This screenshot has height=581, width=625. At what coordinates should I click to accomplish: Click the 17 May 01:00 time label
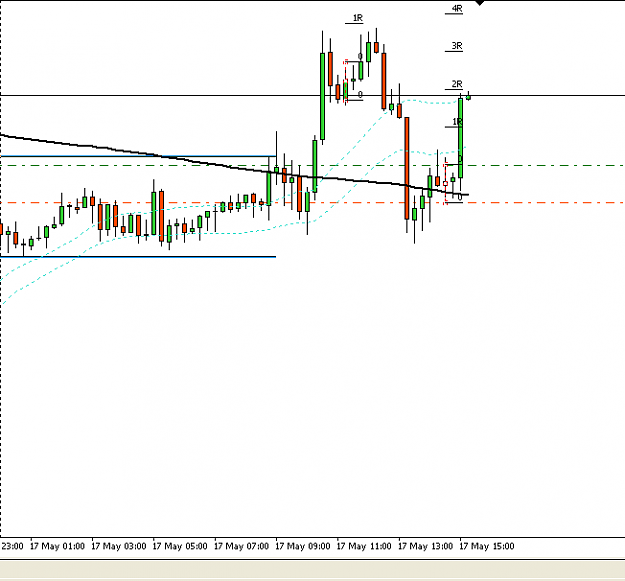[57, 546]
